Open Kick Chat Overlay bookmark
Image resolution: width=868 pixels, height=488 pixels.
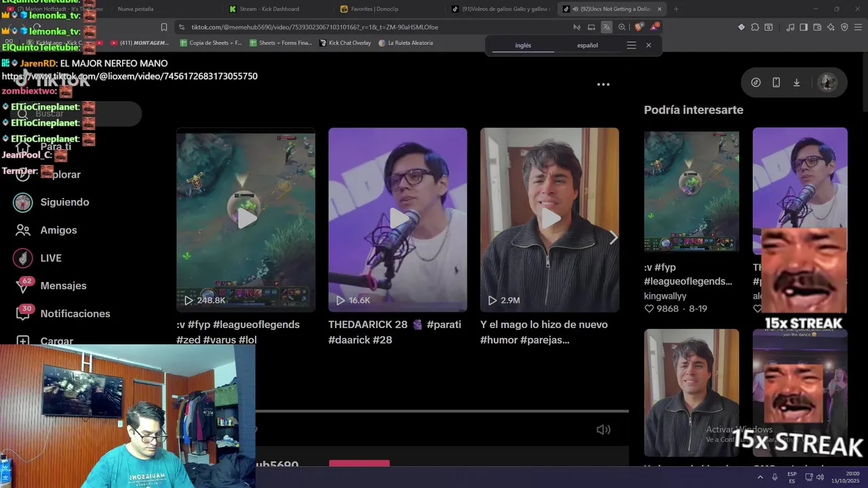click(x=346, y=43)
